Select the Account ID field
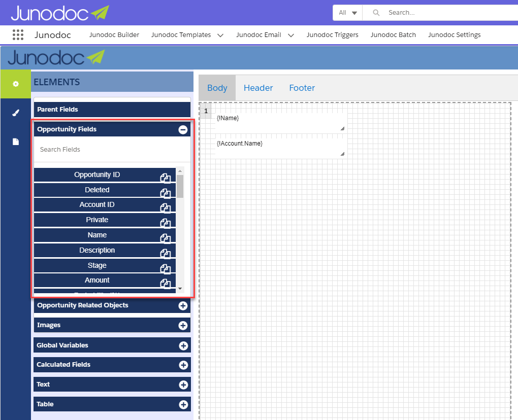The width and height of the screenshot is (518, 420). click(x=105, y=205)
